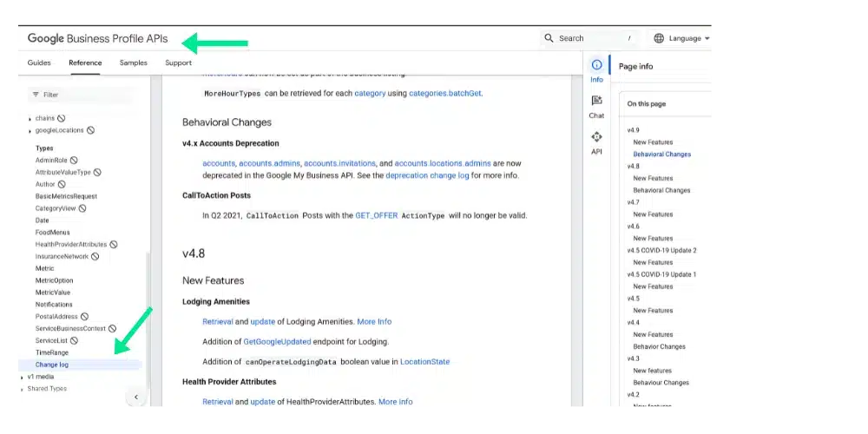
Task: Select Date in sidebar types
Action: click(x=42, y=220)
